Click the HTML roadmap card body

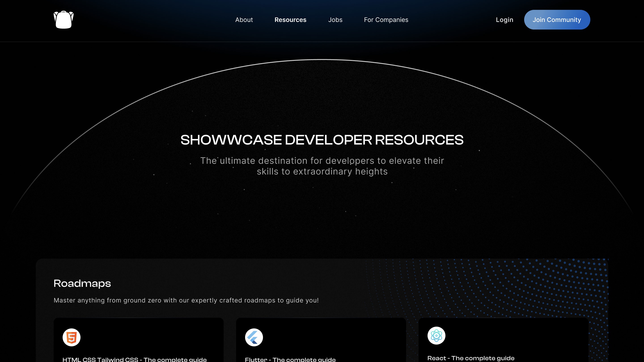pyautogui.click(x=155, y=338)
